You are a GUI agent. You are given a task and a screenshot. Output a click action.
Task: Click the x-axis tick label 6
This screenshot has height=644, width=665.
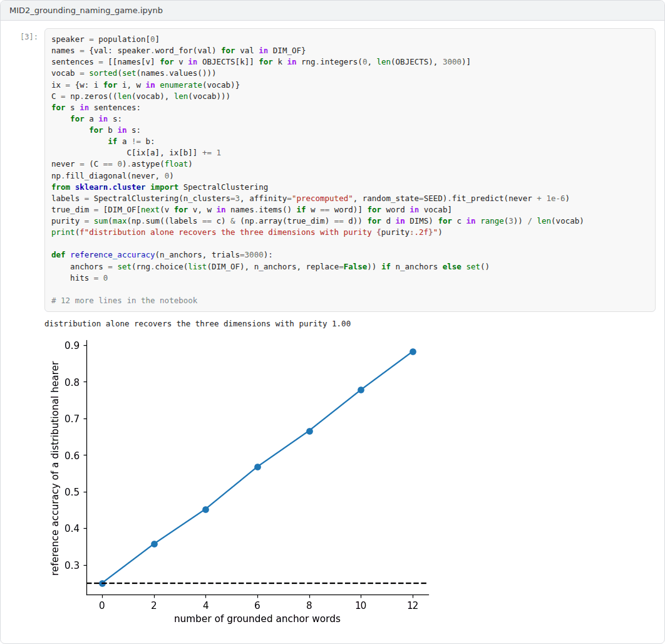[x=257, y=605]
